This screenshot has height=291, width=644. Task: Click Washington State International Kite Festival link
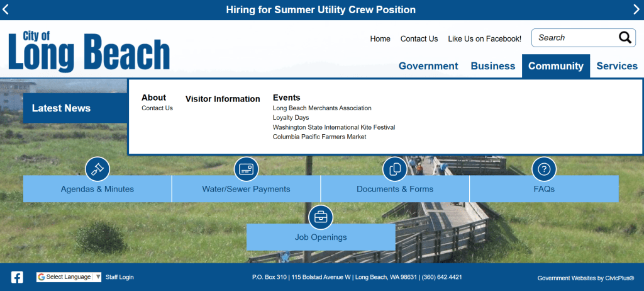coord(333,127)
